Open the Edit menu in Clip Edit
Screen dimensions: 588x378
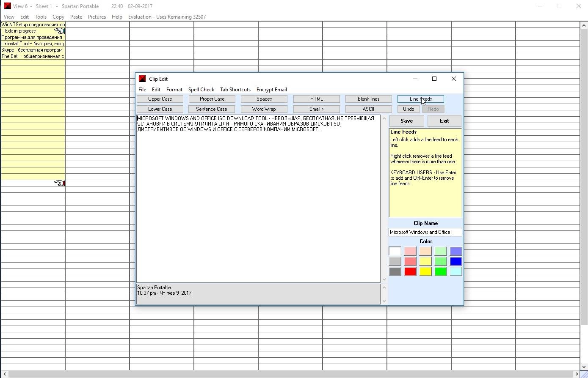(156, 90)
